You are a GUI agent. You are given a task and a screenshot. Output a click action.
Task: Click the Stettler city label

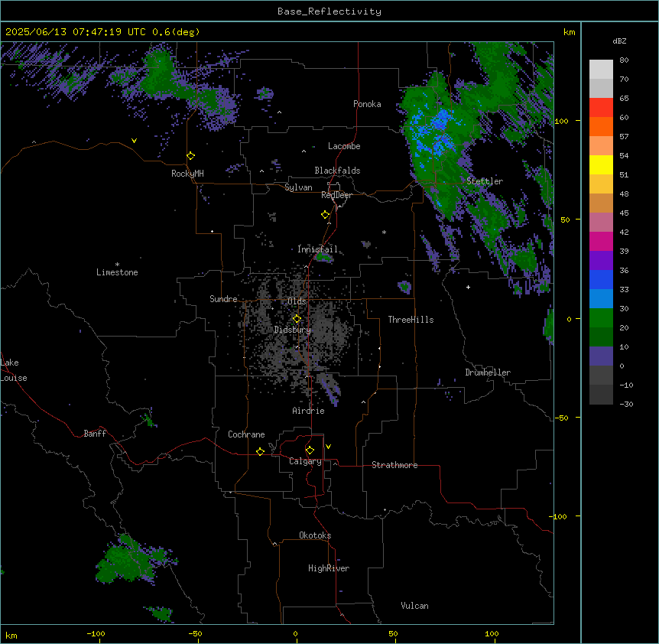point(485,181)
